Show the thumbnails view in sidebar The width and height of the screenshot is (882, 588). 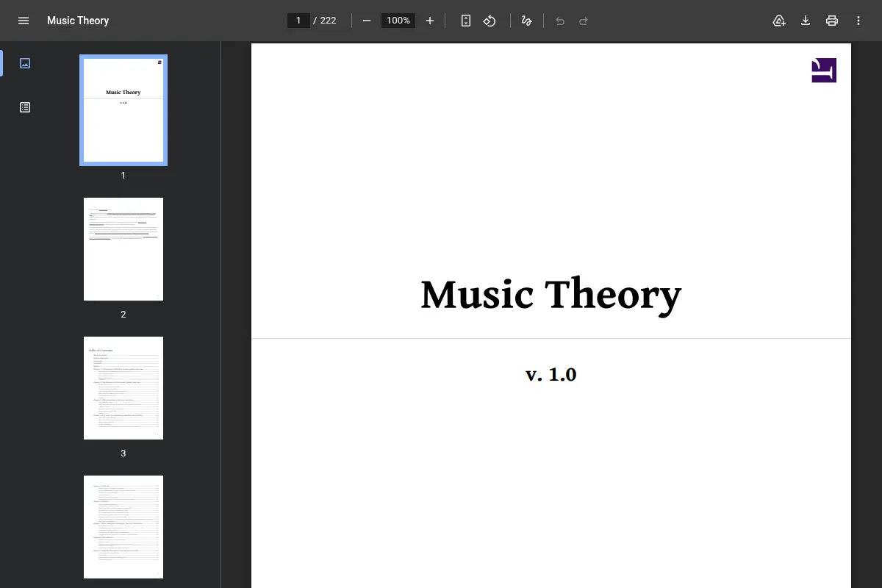[x=25, y=63]
